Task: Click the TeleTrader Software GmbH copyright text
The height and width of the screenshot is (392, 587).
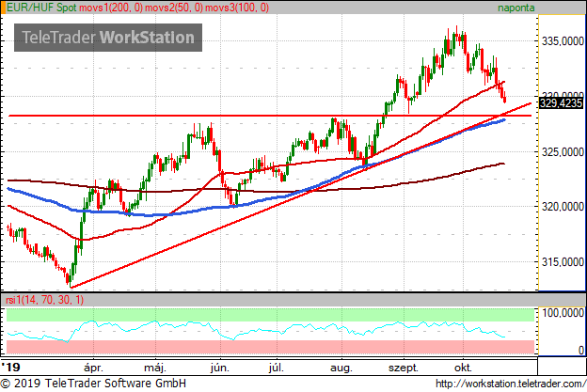Action: pos(93,384)
